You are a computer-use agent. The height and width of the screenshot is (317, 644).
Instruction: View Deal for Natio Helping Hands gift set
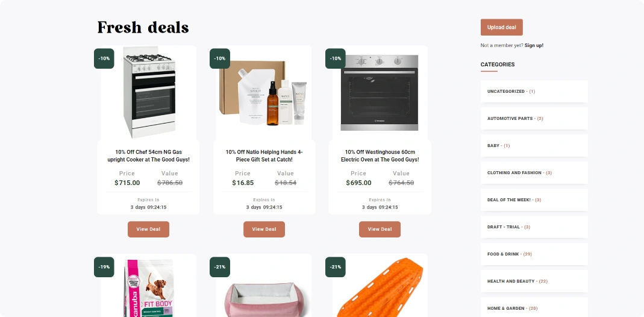[264, 229]
